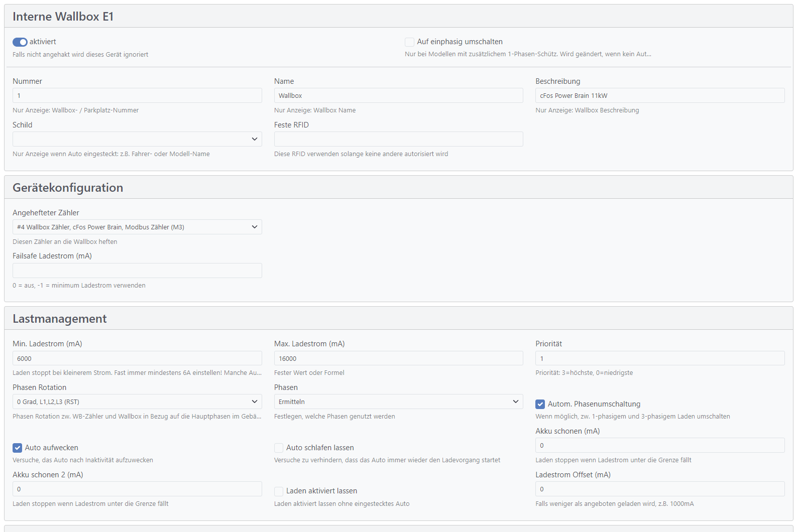Click the Failsafe Ladestrom (mA) field
Viewport: 796px width, 532px height.
click(137, 271)
